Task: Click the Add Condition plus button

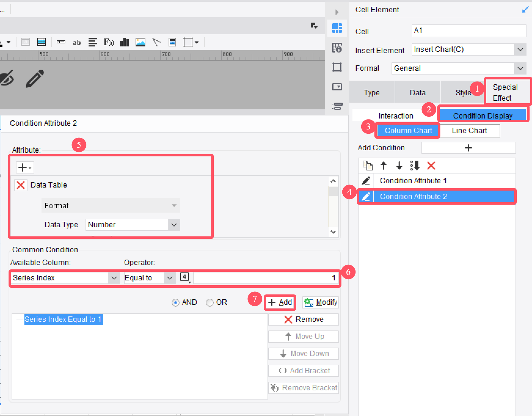Action: pos(468,148)
